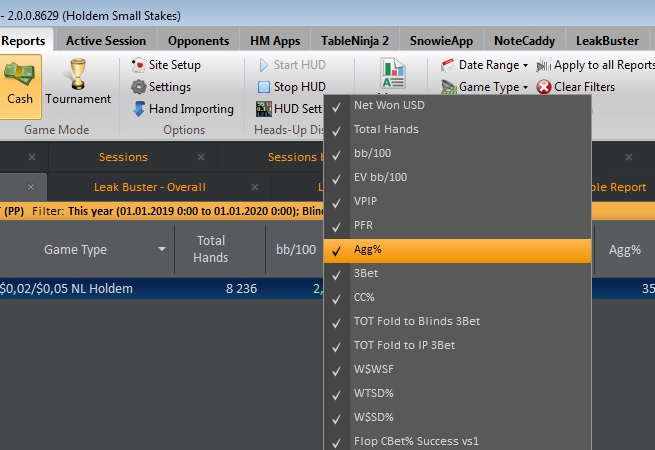Open Hand Importing option
This screenshot has height=450, width=655.
[183, 109]
